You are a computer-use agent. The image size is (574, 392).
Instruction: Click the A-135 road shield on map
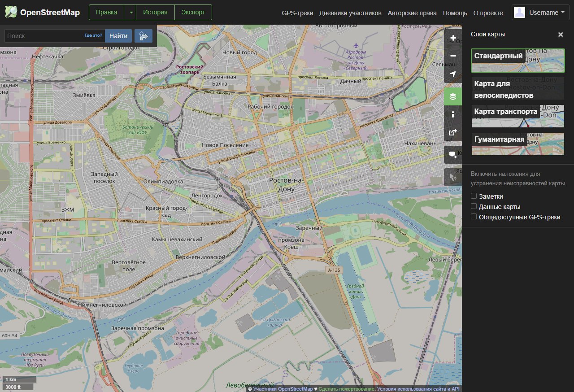(334, 270)
